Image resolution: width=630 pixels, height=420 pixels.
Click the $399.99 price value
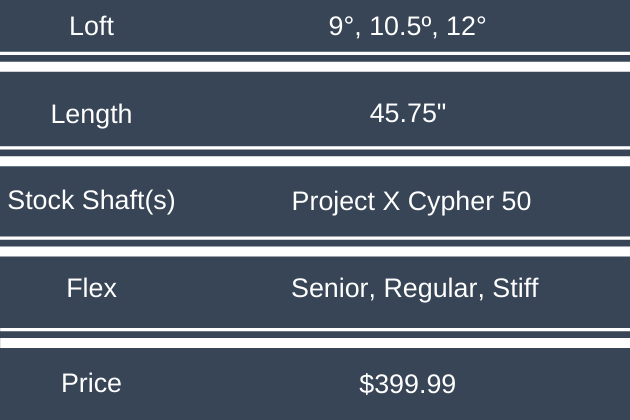coord(407,383)
